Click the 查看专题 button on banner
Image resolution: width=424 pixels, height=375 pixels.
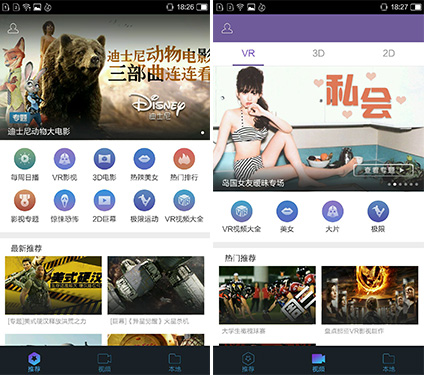pyautogui.click(x=383, y=170)
